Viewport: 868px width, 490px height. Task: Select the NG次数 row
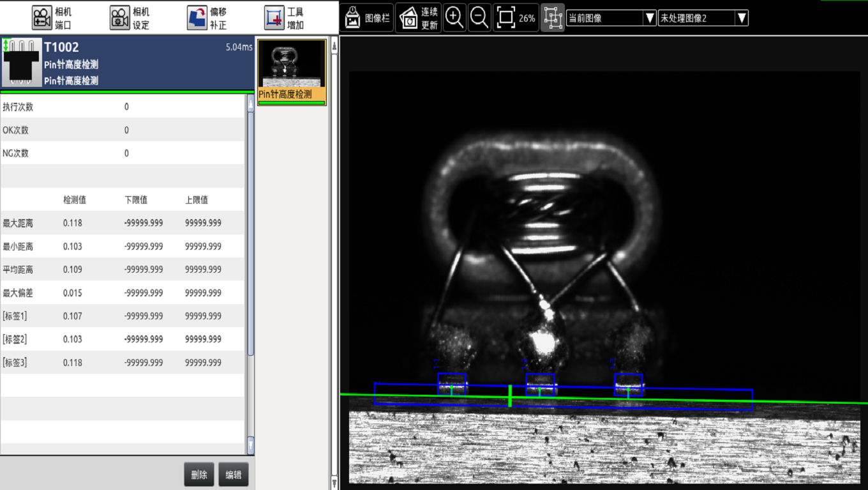[123, 153]
